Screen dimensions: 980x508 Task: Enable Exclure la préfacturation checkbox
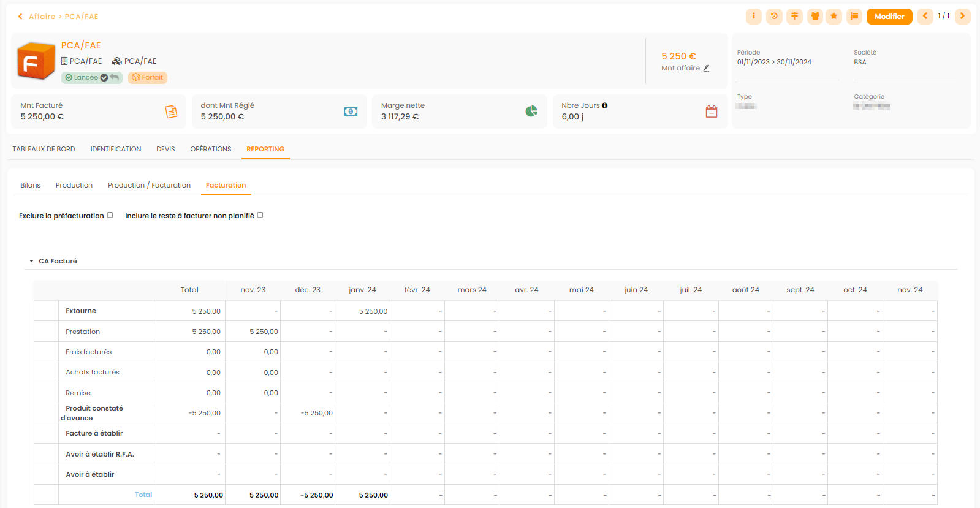click(110, 215)
